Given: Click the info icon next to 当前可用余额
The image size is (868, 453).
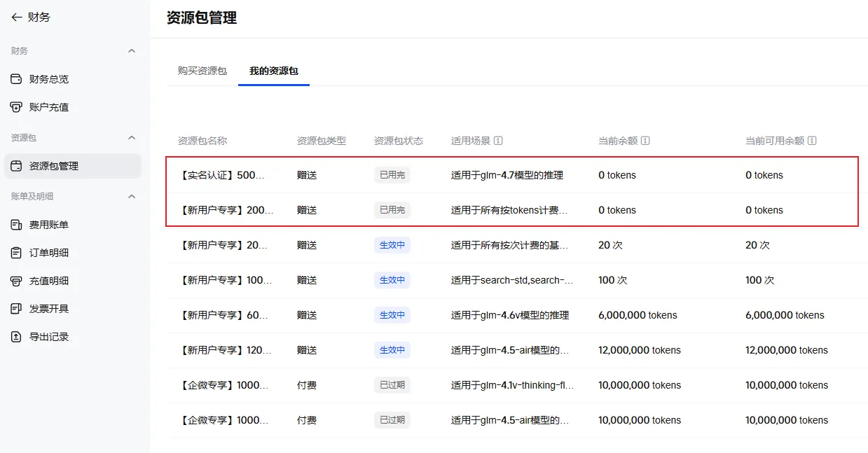Looking at the screenshot, I should pos(812,141).
